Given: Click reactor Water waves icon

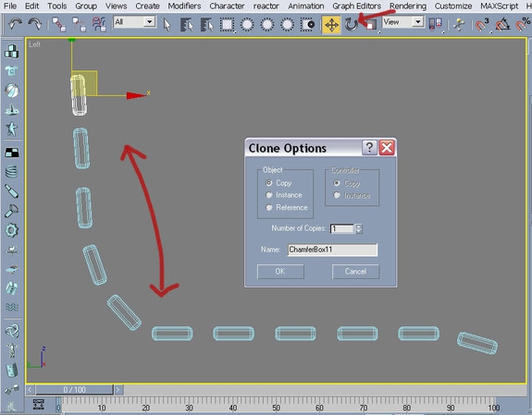Looking at the screenshot, I should click(11, 307).
